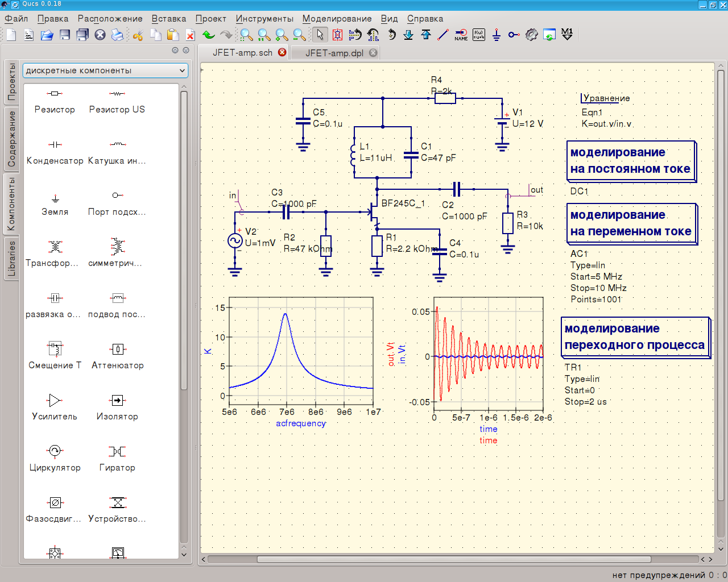Toggle the deactivate/activate component tool
The image size is (728, 582).
tap(337, 35)
